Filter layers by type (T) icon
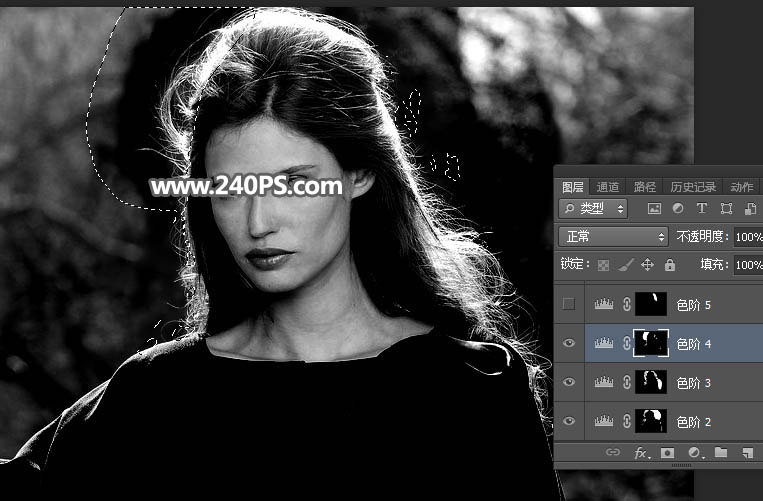This screenshot has height=501, width=763. (x=702, y=209)
